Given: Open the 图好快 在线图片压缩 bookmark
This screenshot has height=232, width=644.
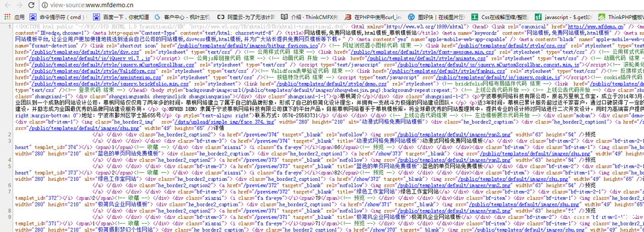Looking at the screenshot, I should [x=436, y=17].
